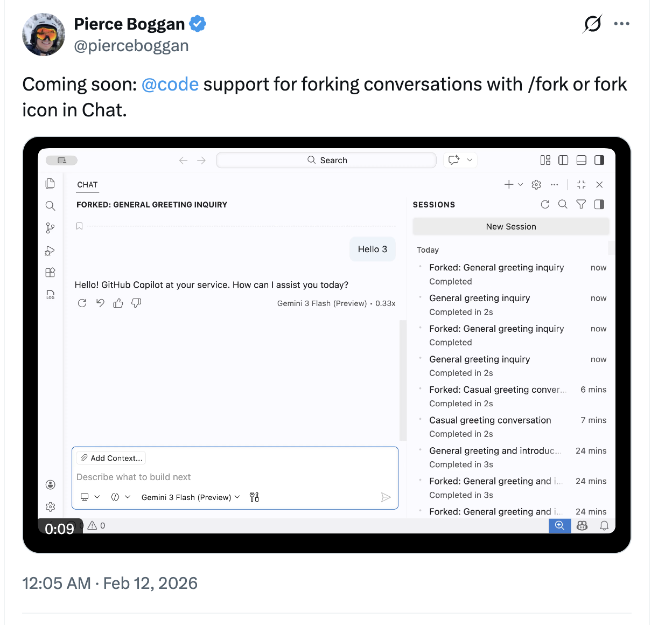
Task: Filter sessions with the funnel icon
Action: click(x=580, y=204)
